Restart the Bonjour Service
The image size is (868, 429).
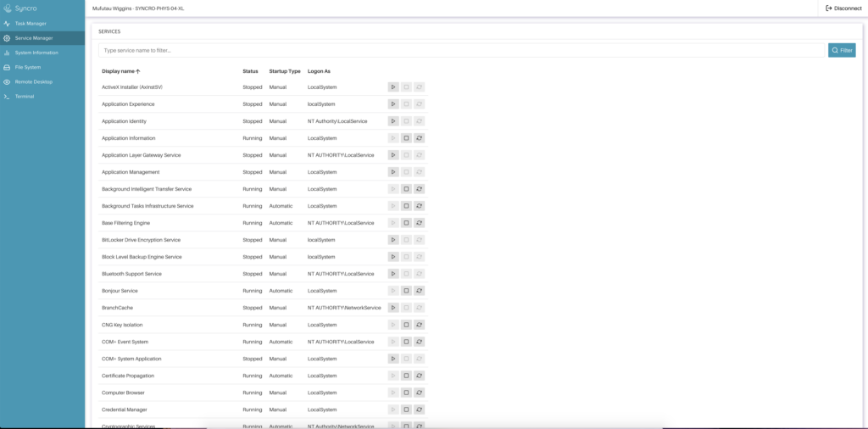coord(419,291)
